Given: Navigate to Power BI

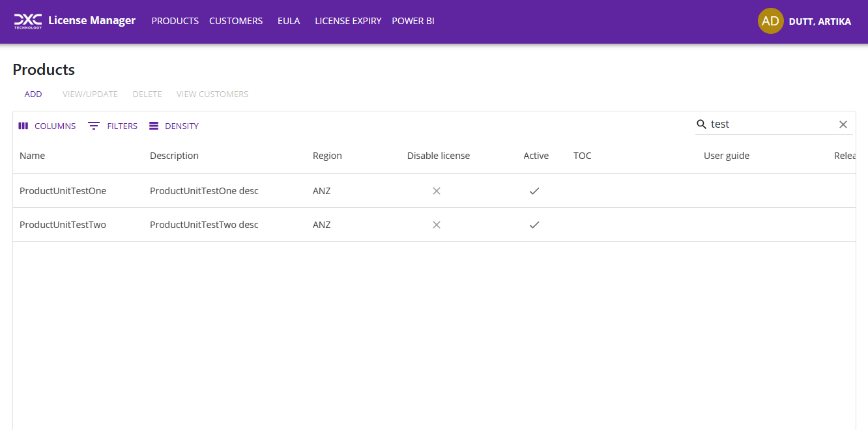Looking at the screenshot, I should pos(413,21).
